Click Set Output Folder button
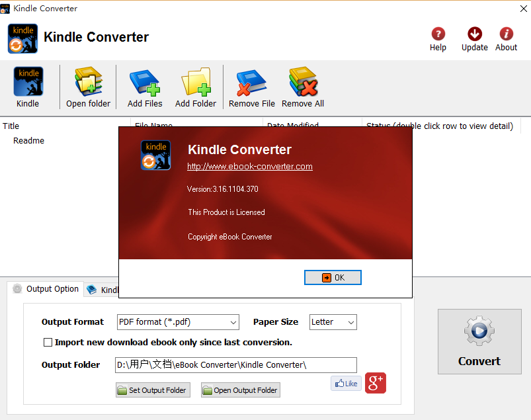The image size is (531, 420). pos(153,390)
